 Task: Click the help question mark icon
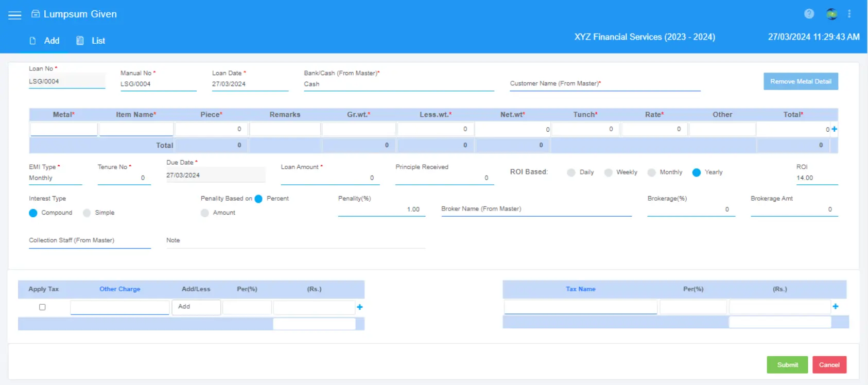coord(809,14)
